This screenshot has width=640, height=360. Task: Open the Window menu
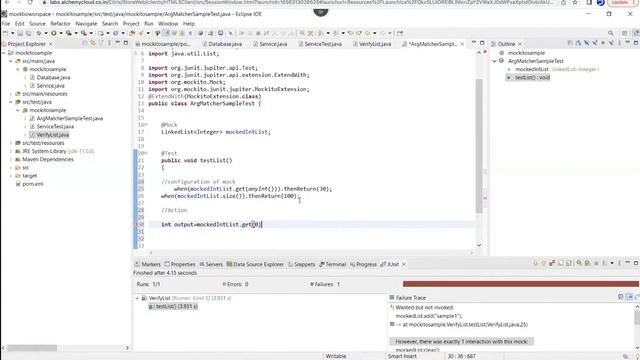coord(168,24)
